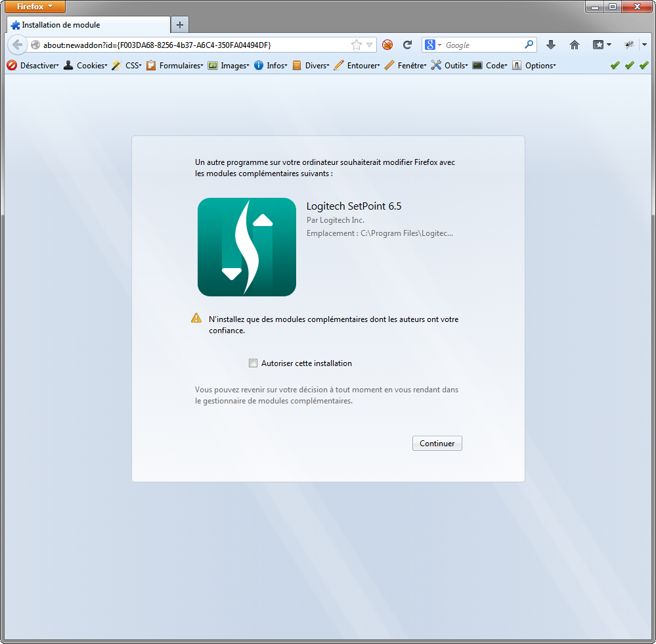Open the CSS toolbar menu

click(127, 65)
